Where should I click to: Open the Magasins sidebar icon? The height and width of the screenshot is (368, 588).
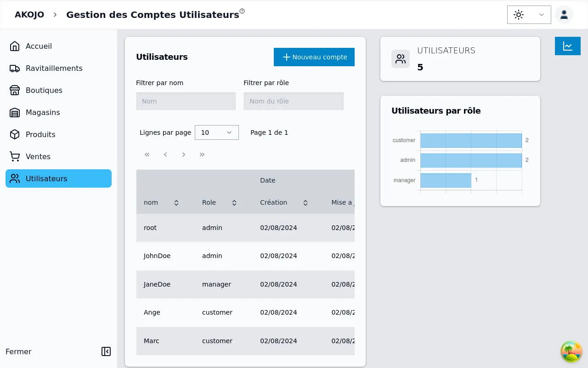point(14,112)
